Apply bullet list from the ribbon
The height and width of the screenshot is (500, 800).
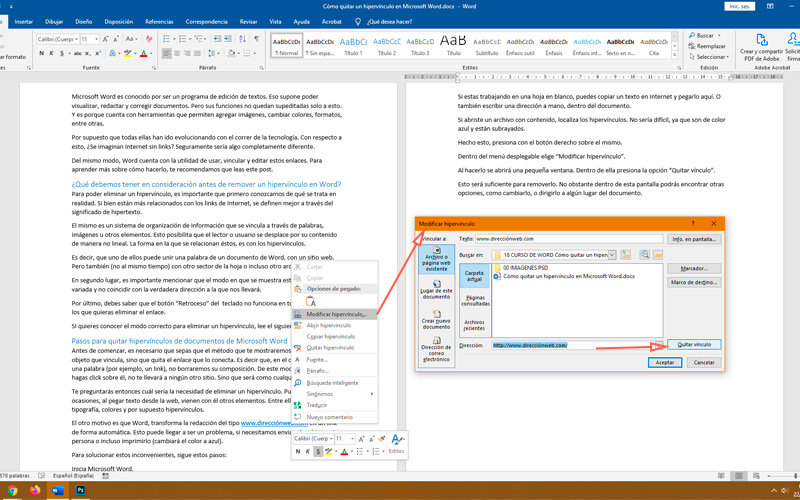pos(166,39)
